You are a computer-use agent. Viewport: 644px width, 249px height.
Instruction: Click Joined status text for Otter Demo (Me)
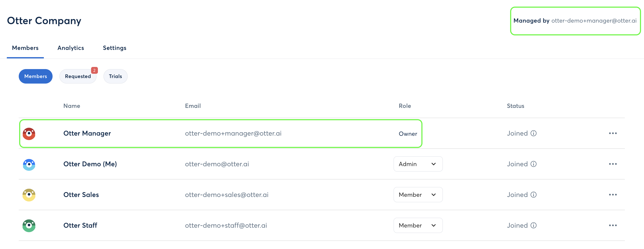click(517, 164)
